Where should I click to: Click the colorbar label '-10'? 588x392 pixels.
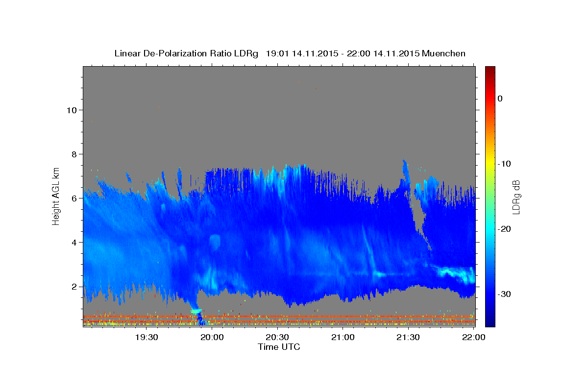pyautogui.click(x=503, y=164)
